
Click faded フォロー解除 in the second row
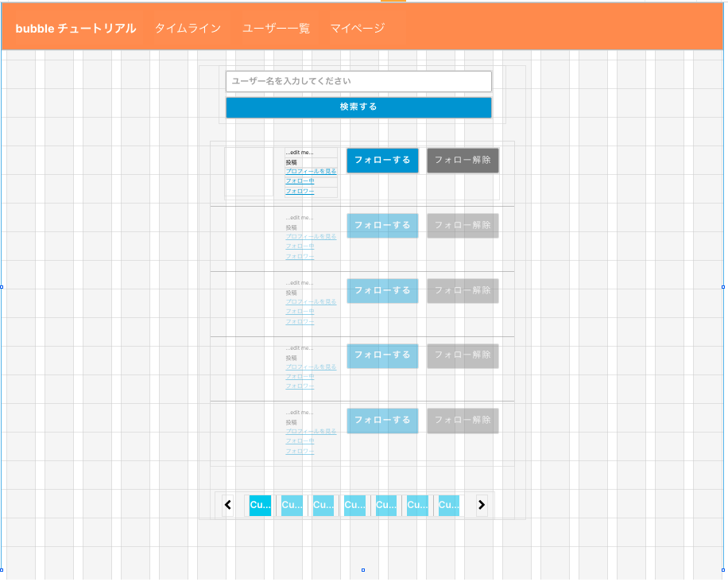463,225
